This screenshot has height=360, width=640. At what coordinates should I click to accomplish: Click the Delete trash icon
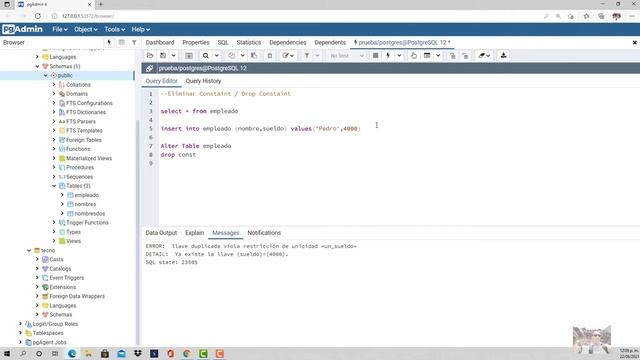pyautogui.click(x=270, y=56)
